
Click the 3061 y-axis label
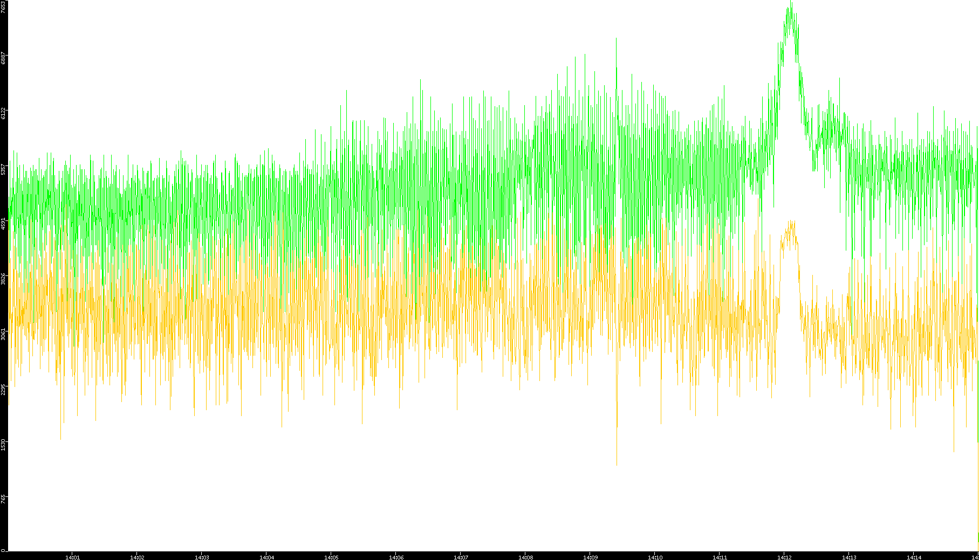pos(3,334)
